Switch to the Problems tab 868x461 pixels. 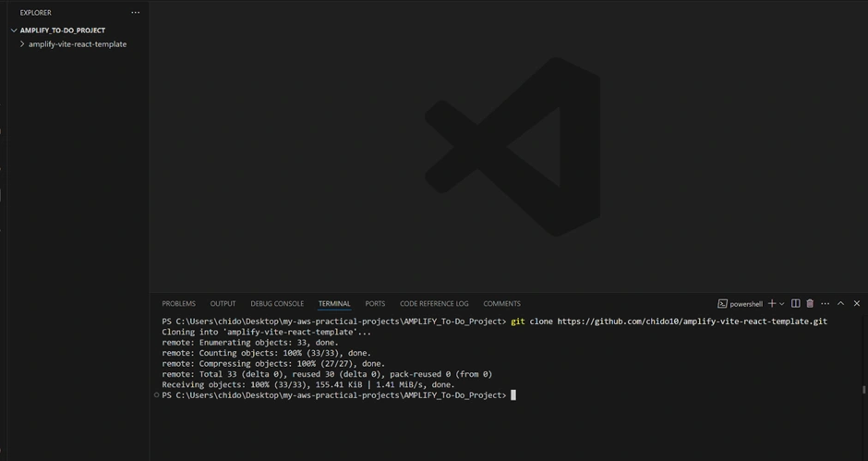click(x=178, y=304)
